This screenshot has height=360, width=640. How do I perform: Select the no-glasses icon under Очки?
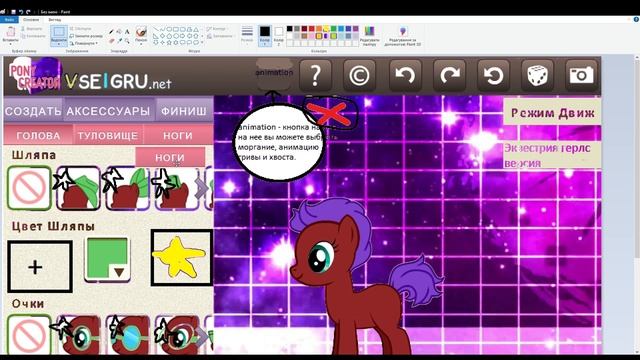[29, 335]
